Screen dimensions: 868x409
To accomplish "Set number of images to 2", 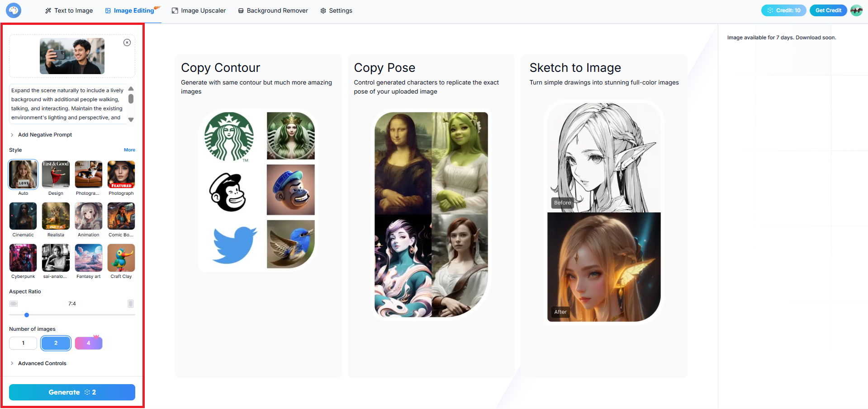I will [x=56, y=343].
